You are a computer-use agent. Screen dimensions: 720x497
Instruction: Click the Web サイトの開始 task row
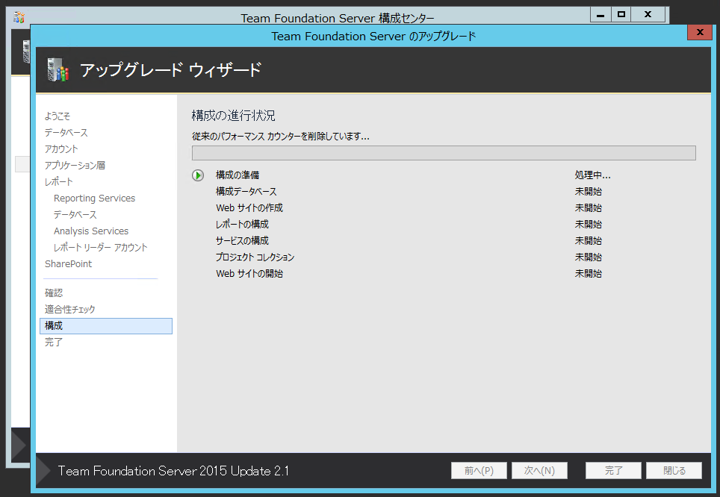pyautogui.click(x=249, y=274)
